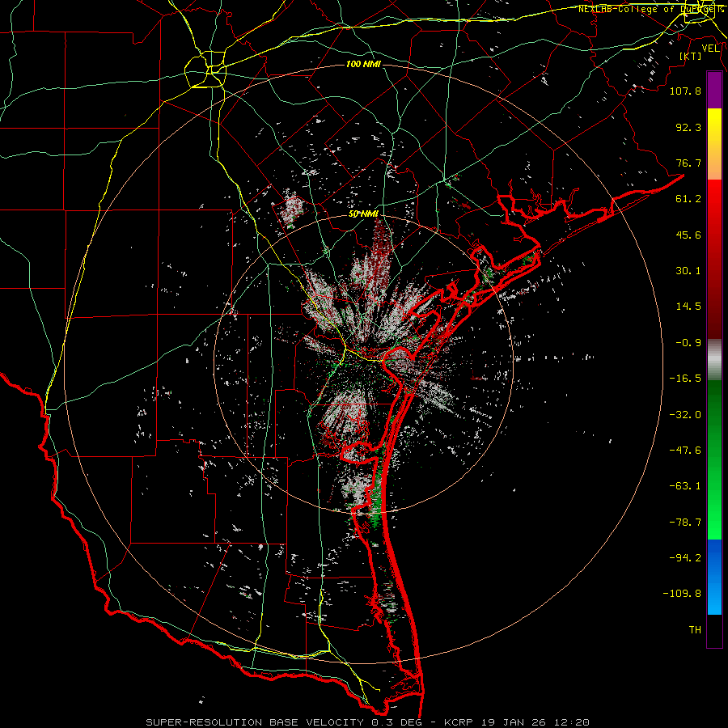
Task: Click the 107.8 velocity scale value
Action: (685, 91)
